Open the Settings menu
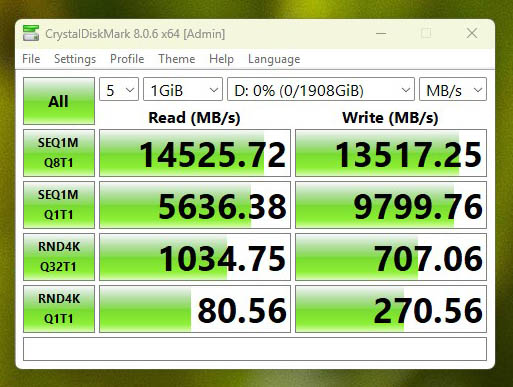The height and width of the screenshot is (387, 513). click(75, 59)
